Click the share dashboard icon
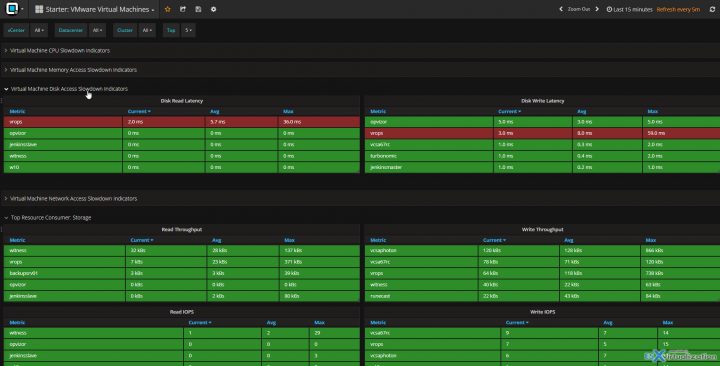Viewport: 720px width, 366px height. click(x=183, y=9)
